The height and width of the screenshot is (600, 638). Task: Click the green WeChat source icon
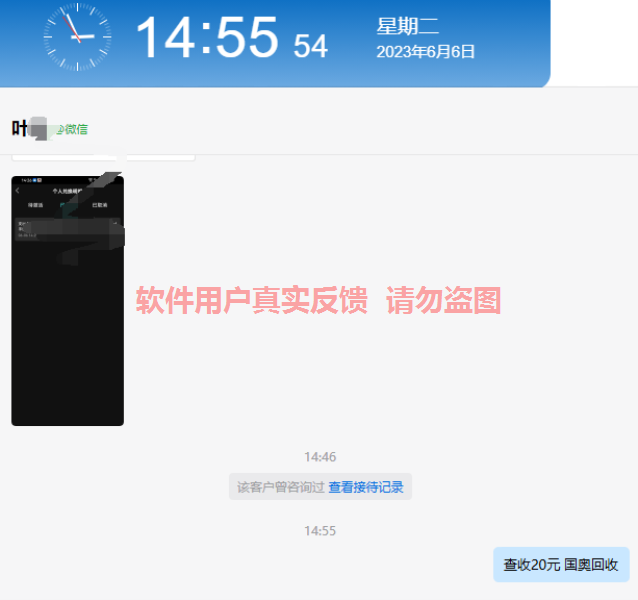(x=59, y=129)
